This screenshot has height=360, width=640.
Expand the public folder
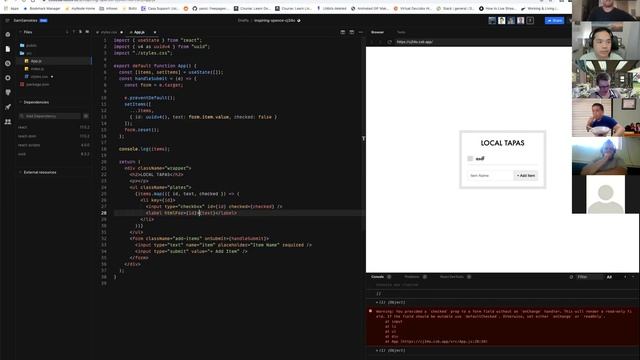pyautogui.click(x=28, y=46)
